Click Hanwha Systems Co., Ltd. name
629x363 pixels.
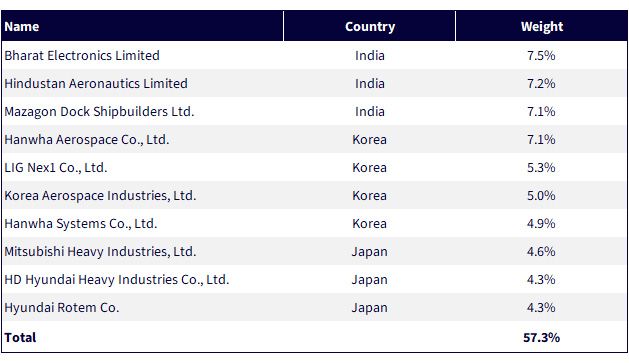tap(81, 223)
